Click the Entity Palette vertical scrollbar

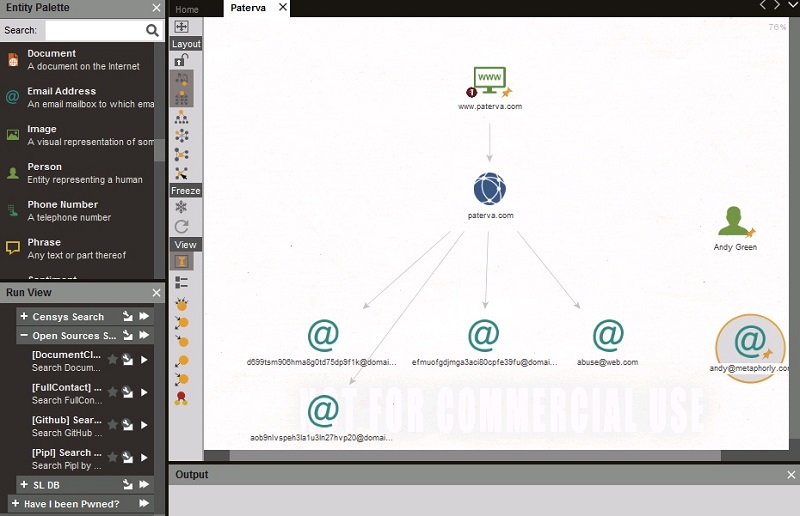click(159, 150)
